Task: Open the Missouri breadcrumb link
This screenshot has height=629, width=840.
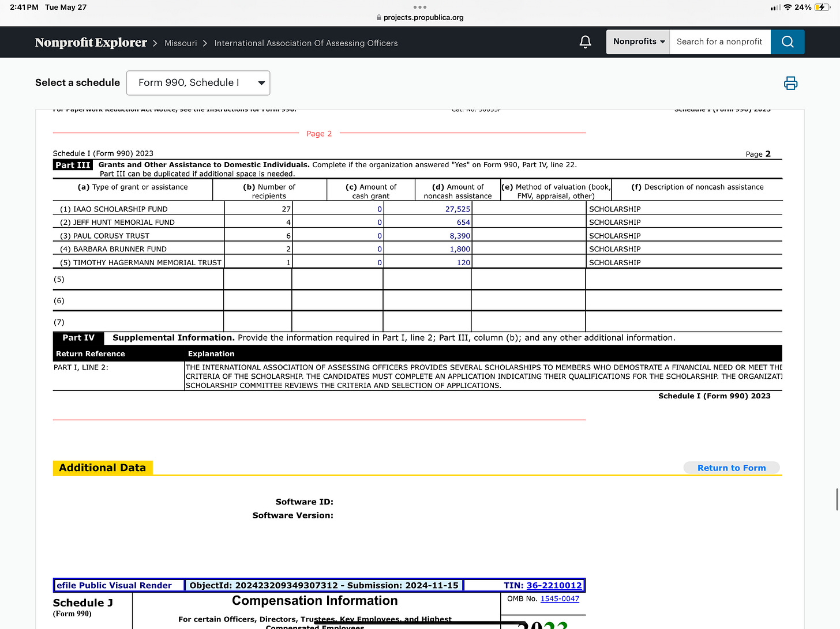Action: coord(181,43)
